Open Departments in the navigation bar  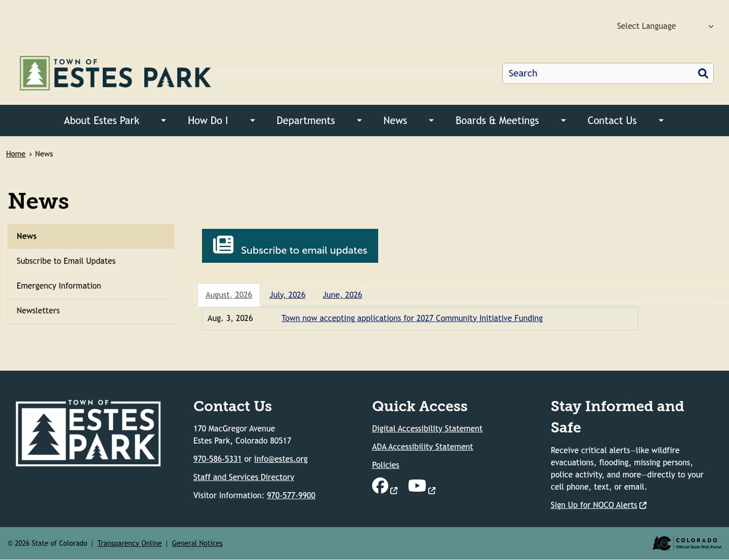click(x=306, y=121)
